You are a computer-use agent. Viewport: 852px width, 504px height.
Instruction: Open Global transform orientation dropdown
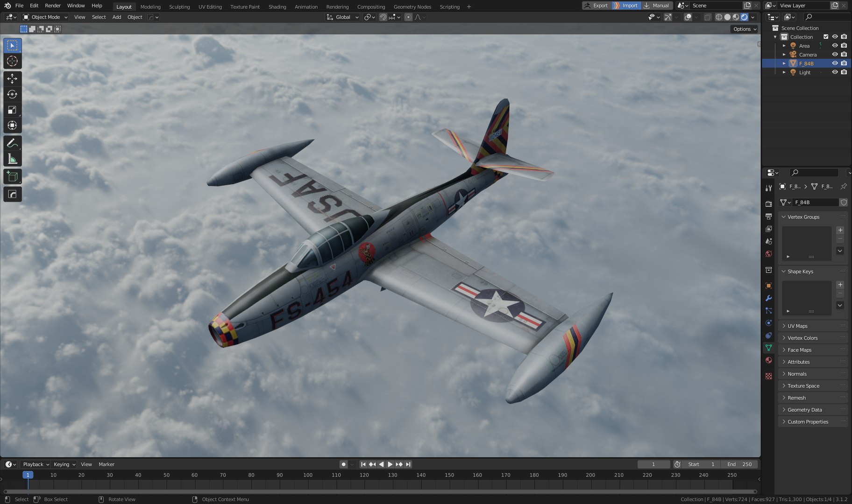click(x=343, y=17)
